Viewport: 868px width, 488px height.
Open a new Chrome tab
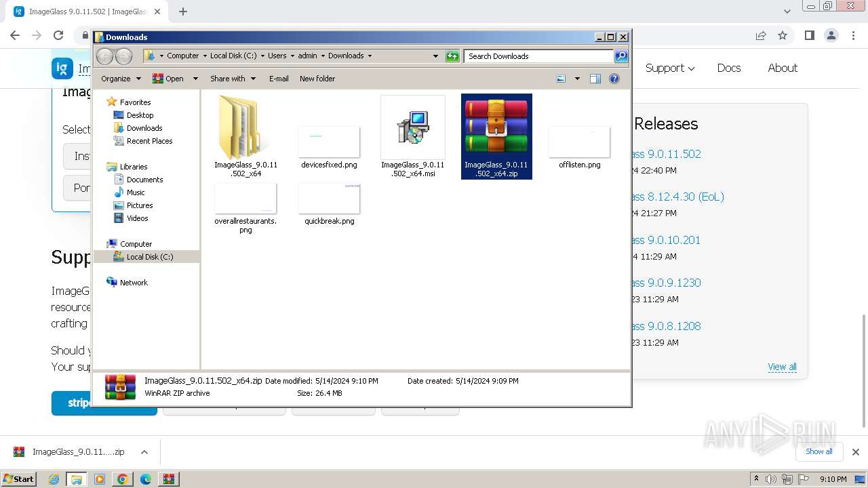pos(183,12)
